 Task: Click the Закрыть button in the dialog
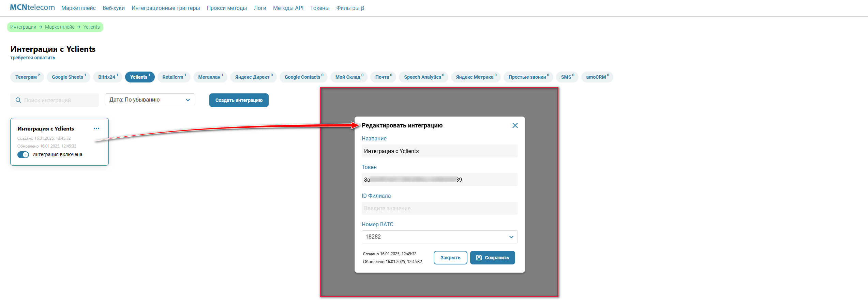450,258
